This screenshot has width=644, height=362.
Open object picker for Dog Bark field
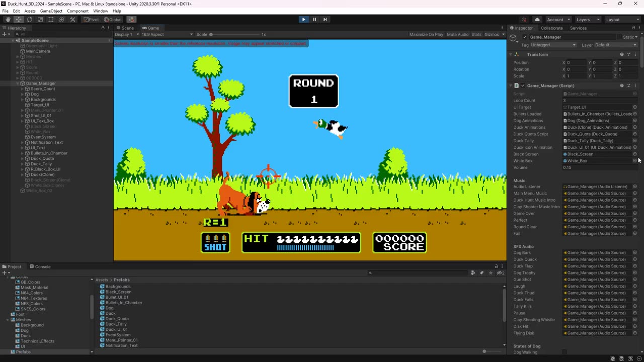(x=634, y=253)
